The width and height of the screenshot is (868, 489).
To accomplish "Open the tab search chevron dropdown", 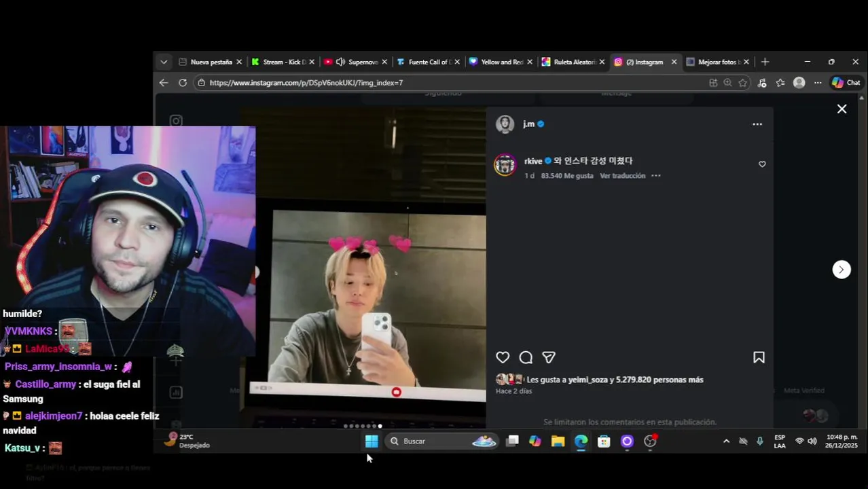I will [x=164, y=62].
